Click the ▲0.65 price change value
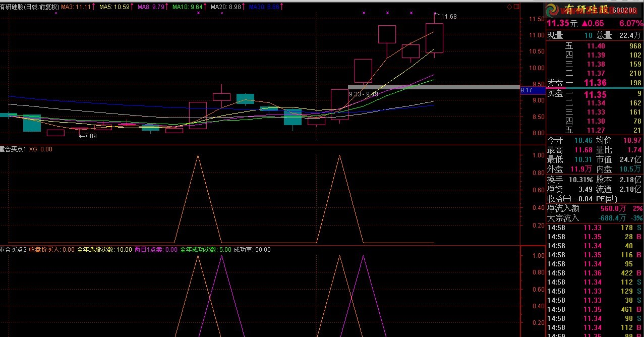The width and height of the screenshot is (644, 337). (x=593, y=24)
